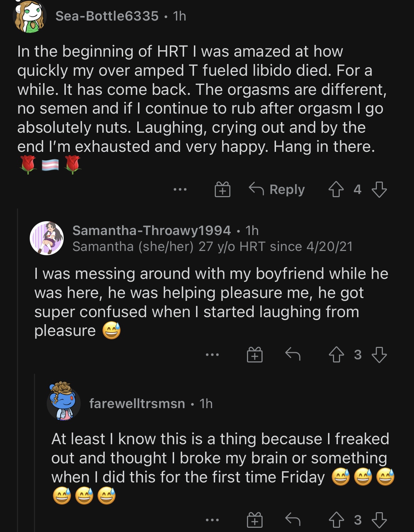This screenshot has width=414, height=532.
Task: Open Samantha-Throawy1994 username link
Action: 151,230
